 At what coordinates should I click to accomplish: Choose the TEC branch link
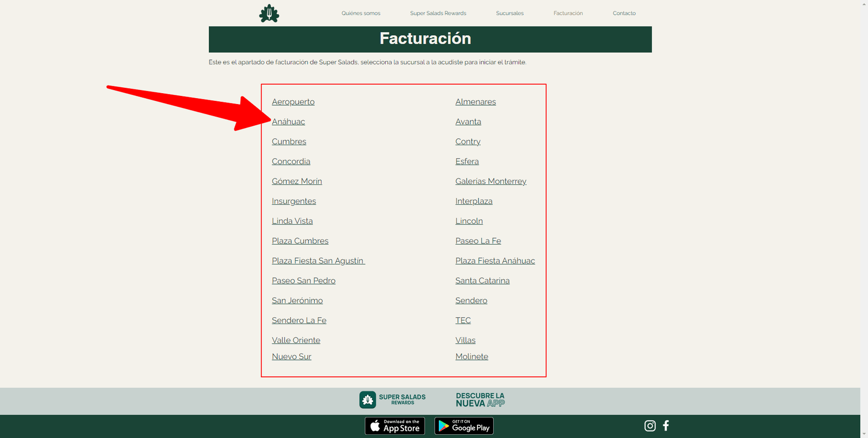(463, 320)
